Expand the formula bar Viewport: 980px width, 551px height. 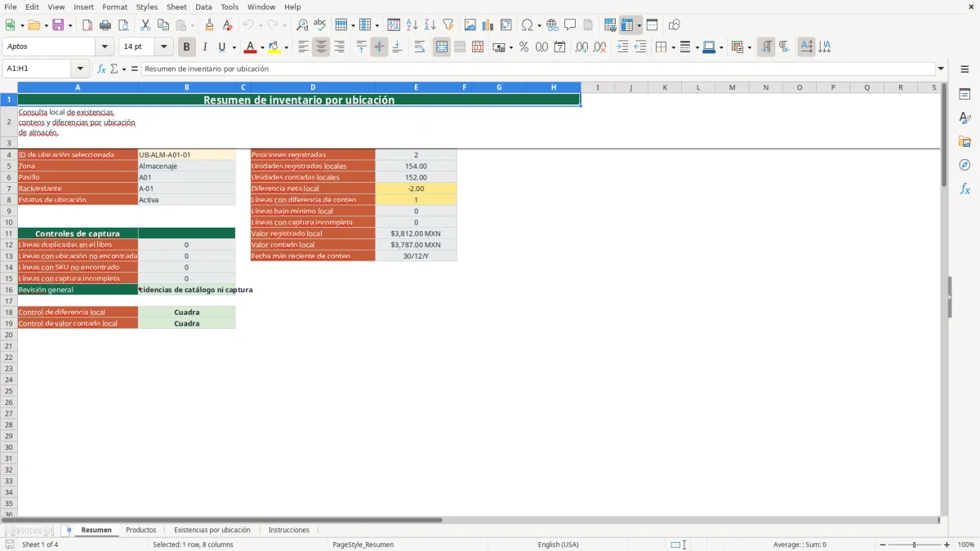[x=941, y=69]
